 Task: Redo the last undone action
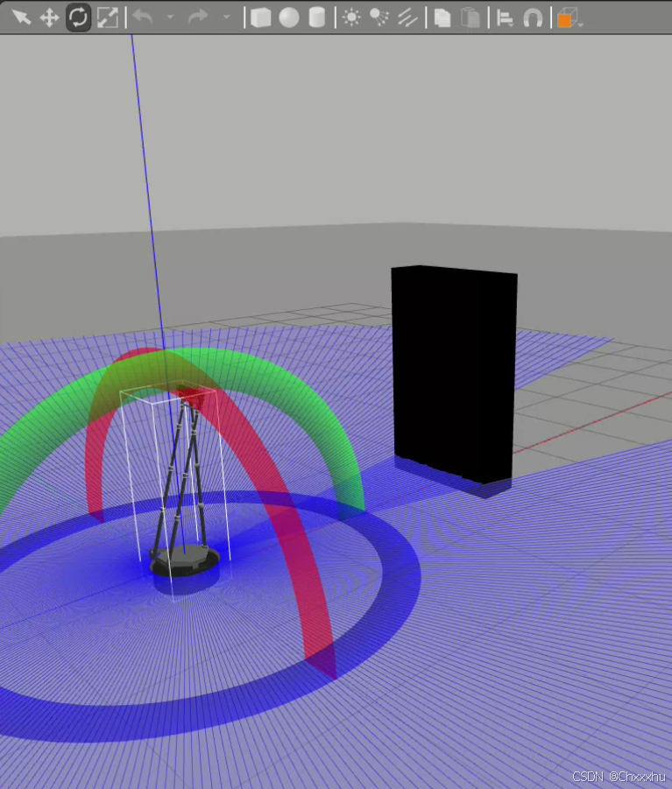tap(198, 18)
